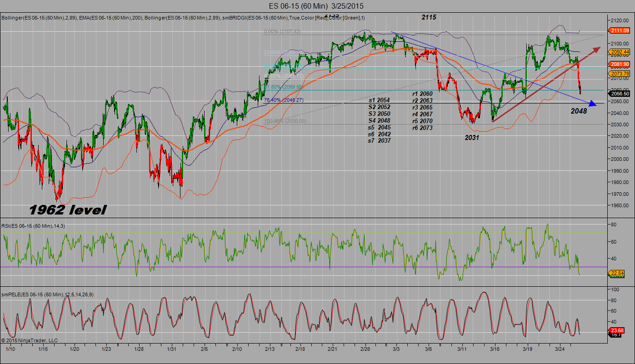Viewport: 635px width, 364px height.
Task: Click the 3/3 date label on time axis
Action: 396,349
